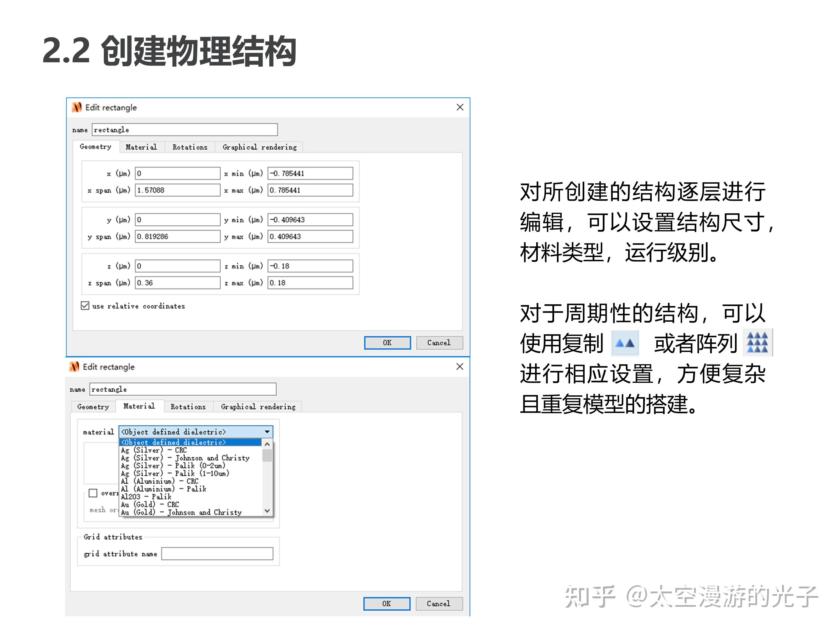Screen dimensions: 840x630
Task: Click Cancel in the bottom Edit rectangle dialog
Action: 439,604
